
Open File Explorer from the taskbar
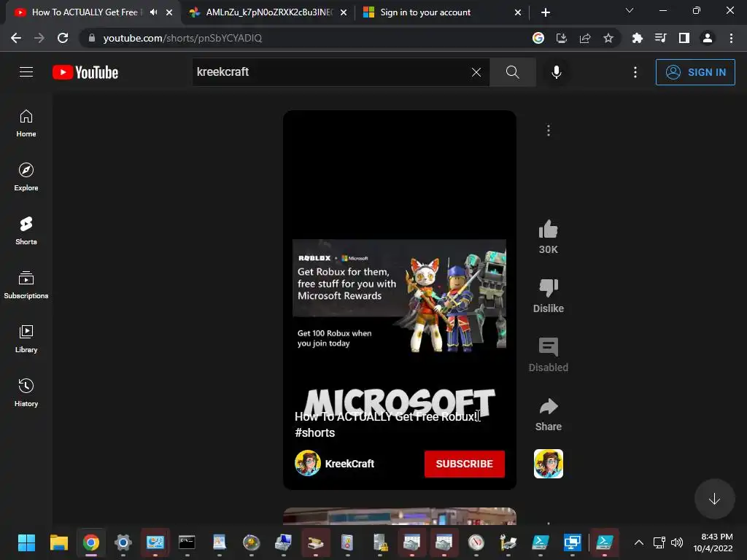(59, 542)
